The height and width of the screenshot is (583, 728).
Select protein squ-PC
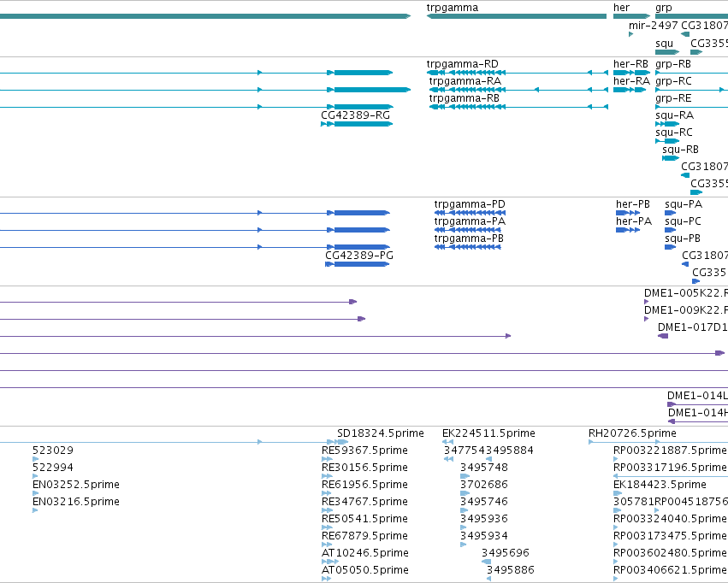click(683, 221)
